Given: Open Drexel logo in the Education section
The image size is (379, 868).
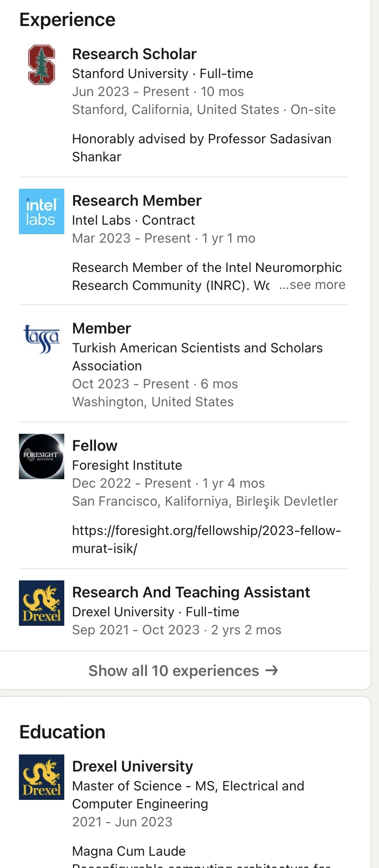Looking at the screenshot, I should [42, 777].
